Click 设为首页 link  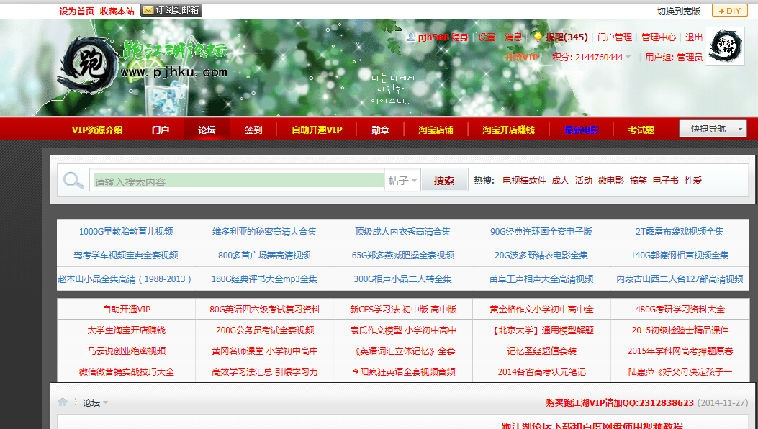click(x=76, y=11)
